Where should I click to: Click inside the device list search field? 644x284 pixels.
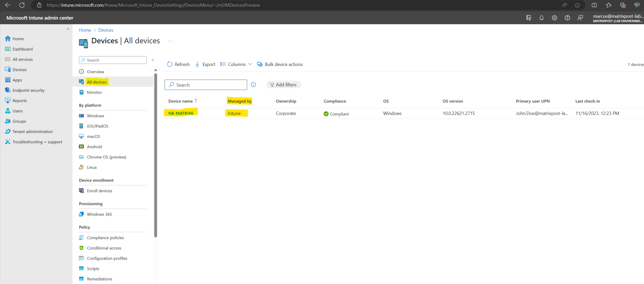point(206,85)
